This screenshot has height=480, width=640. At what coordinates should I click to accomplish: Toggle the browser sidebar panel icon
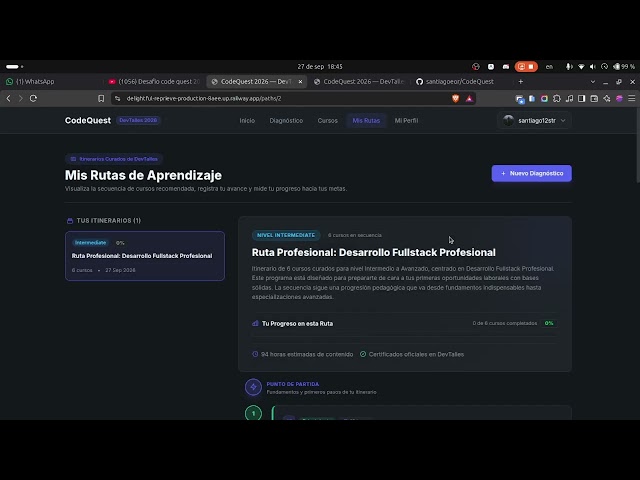(582, 98)
